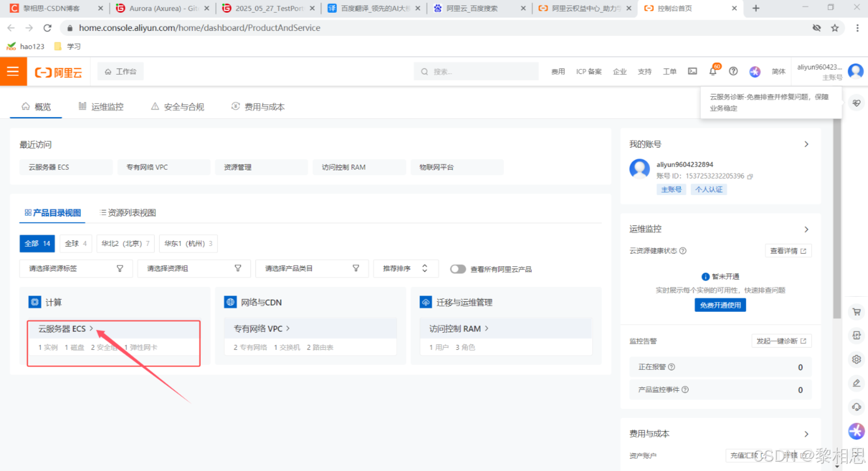Screen dimensions: 868x471
Task: Open 物联网平台 from recent visits
Action: click(x=457, y=167)
